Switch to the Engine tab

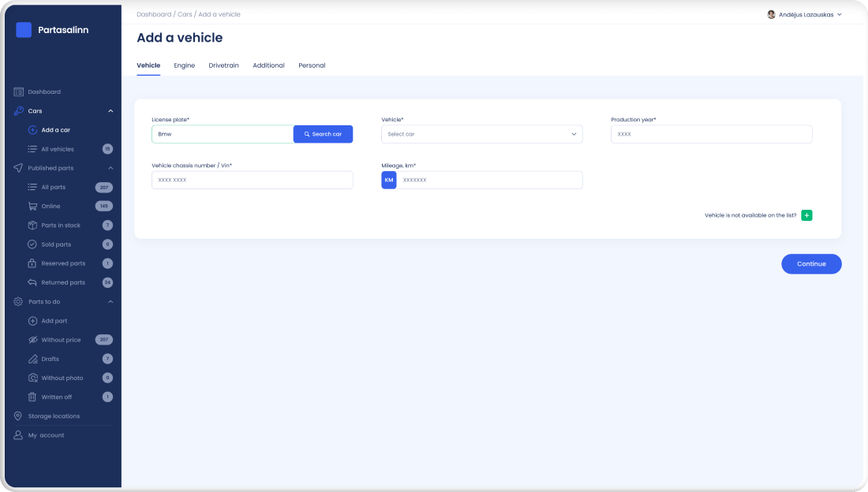184,65
